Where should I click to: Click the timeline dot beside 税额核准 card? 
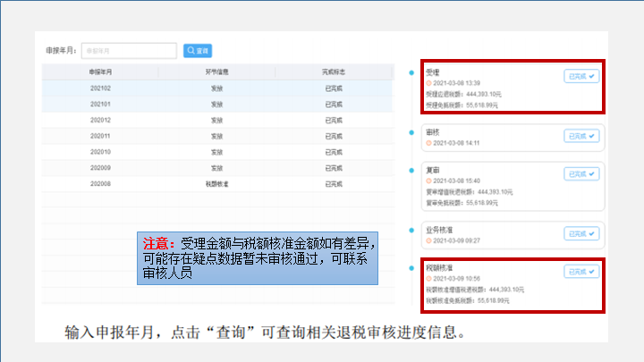tap(411, 268)
